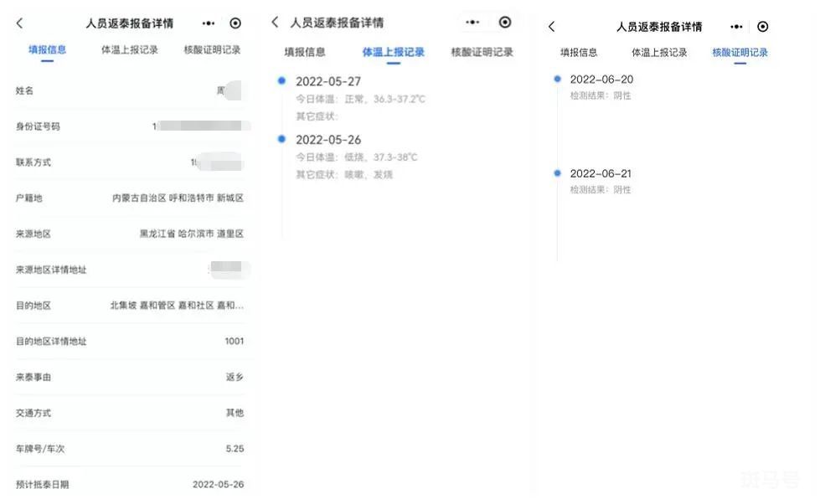The image size is (820, 504).
Task: Switch to 填报信息 tab in the right panel
Action: click(x=579, y=52)
